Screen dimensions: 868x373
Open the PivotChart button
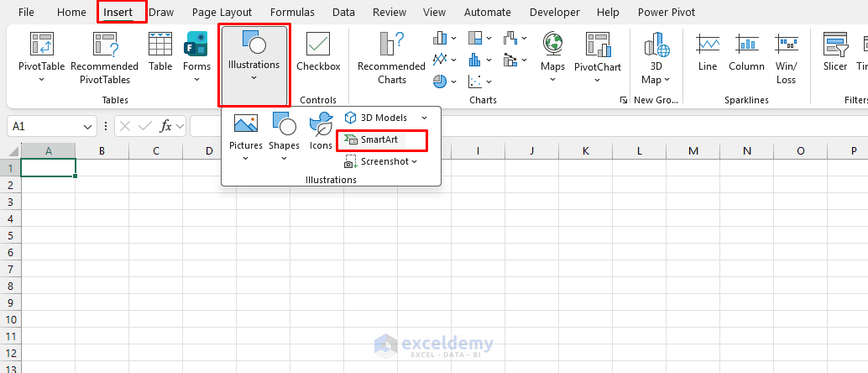click(598, 57)
